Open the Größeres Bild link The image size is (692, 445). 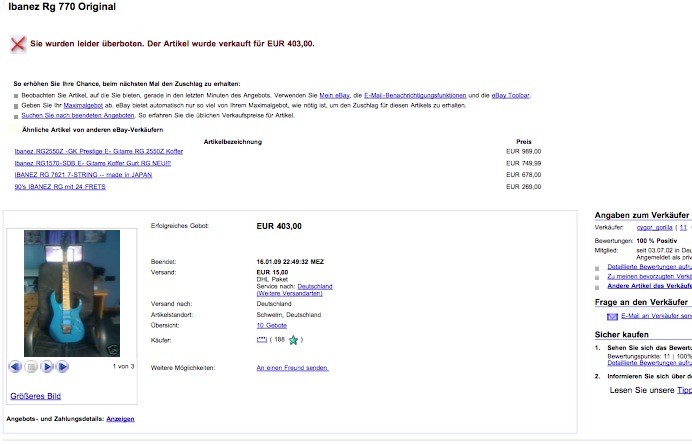[x=36, y=396]
